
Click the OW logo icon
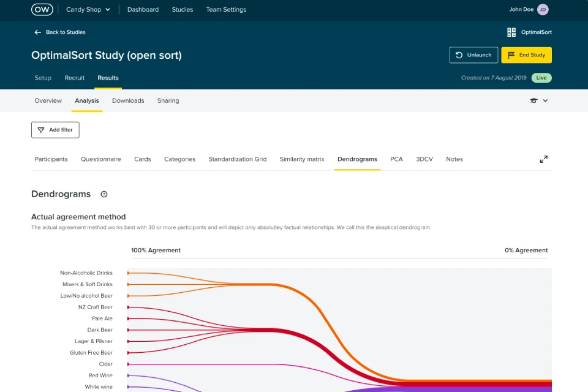pos(42,9)
